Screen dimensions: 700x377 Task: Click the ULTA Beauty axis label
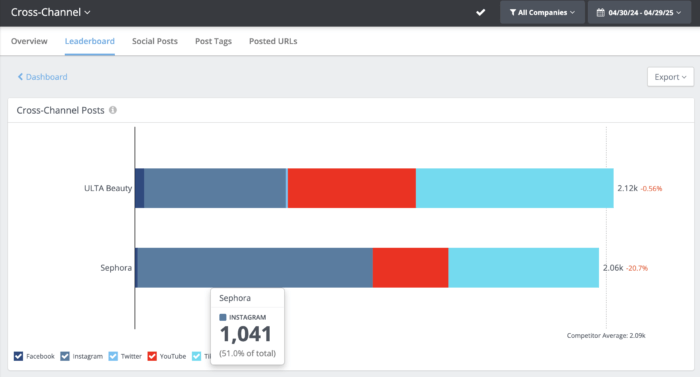click(x=108, y=188)
